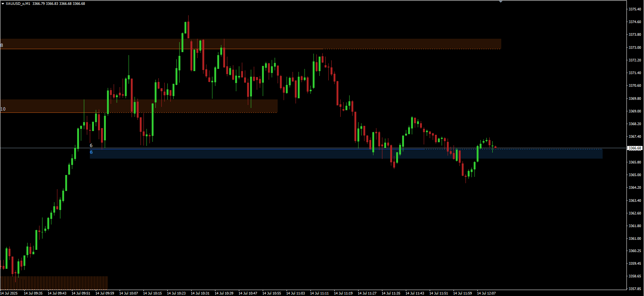Click the 14 Jul 10:23 time axis label

tap(176, 293)
